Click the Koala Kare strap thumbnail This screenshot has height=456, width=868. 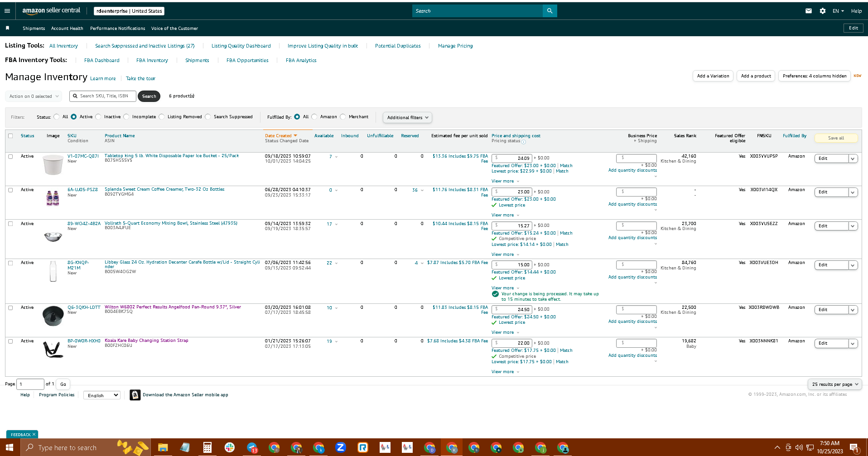pos(53,349)
